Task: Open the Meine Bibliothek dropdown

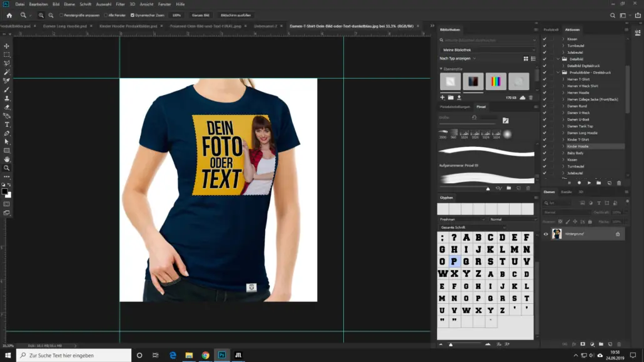Action: point(488,49)
